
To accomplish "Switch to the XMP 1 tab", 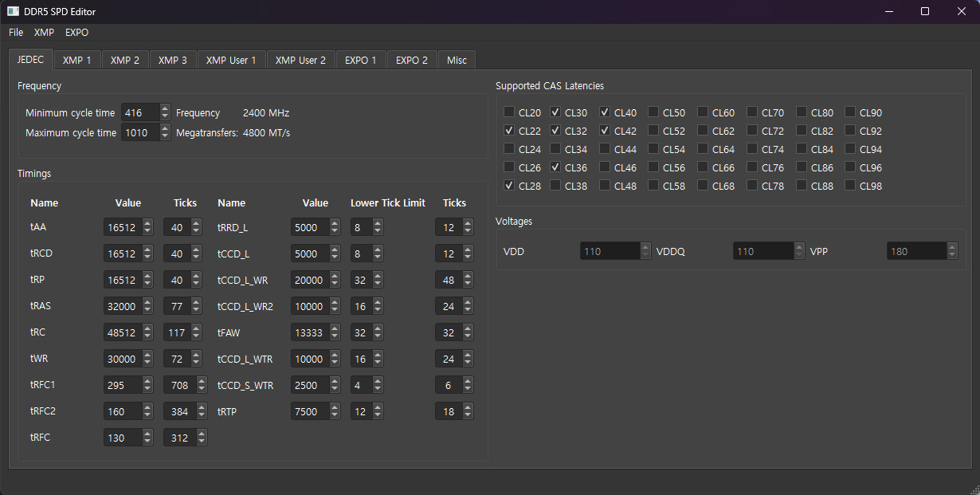I will coord(77,60).
